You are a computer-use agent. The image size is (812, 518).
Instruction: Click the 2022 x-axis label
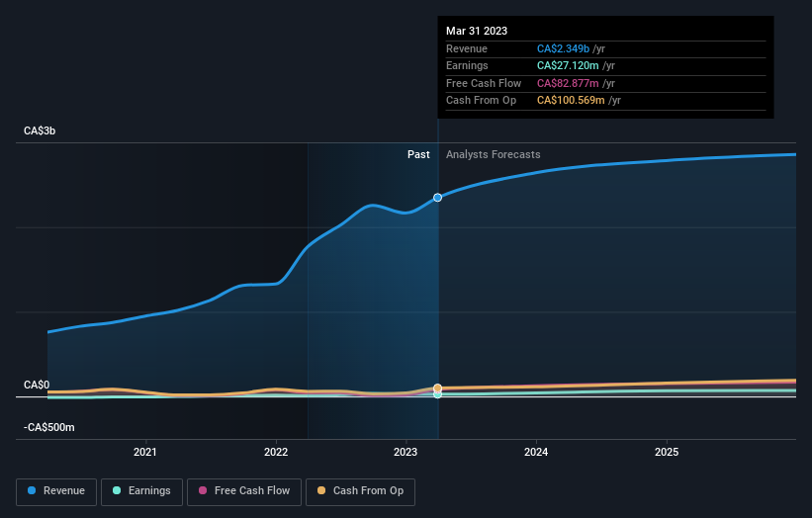[x=276, y=452]
